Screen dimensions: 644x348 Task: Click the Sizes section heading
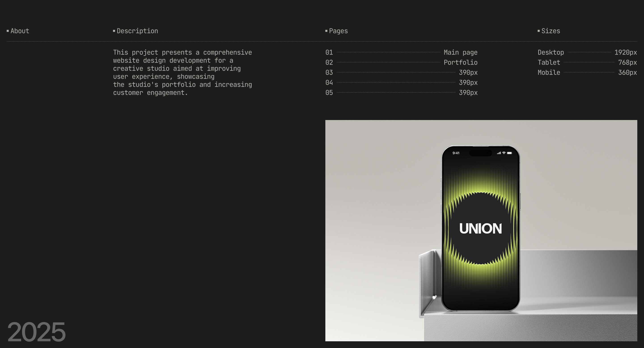pyautogui.click(x=551, y=31)
